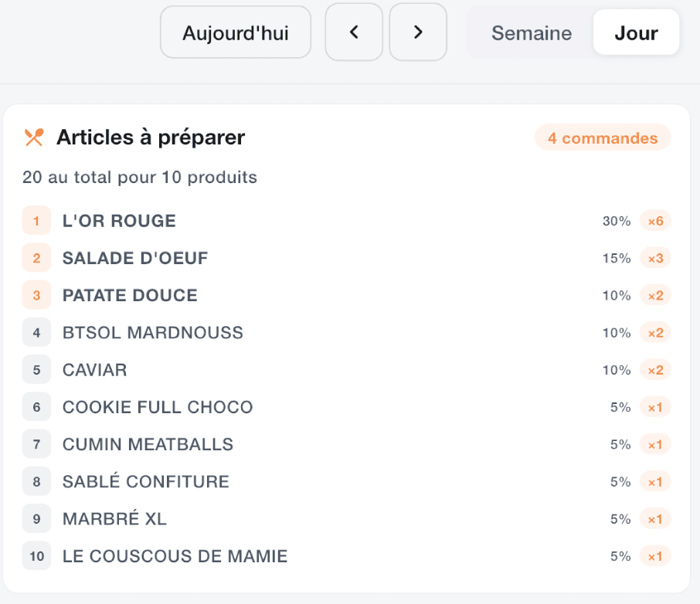Click the rank 2 badge for SALADE D'OEUF
This screenshot has height=604, width=700.
[36, 258]
